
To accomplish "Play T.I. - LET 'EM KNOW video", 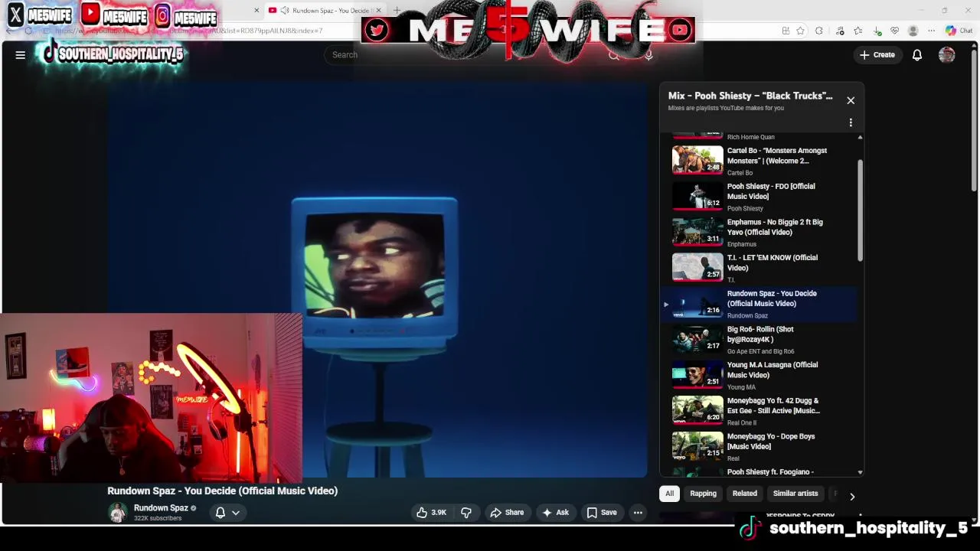I will click(758, 268).
